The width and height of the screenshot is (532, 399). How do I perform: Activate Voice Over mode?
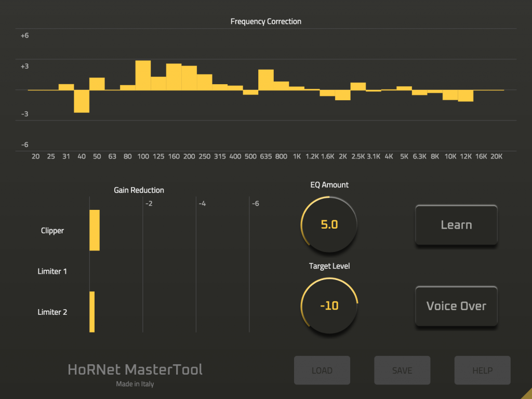[x=456, y=306]
